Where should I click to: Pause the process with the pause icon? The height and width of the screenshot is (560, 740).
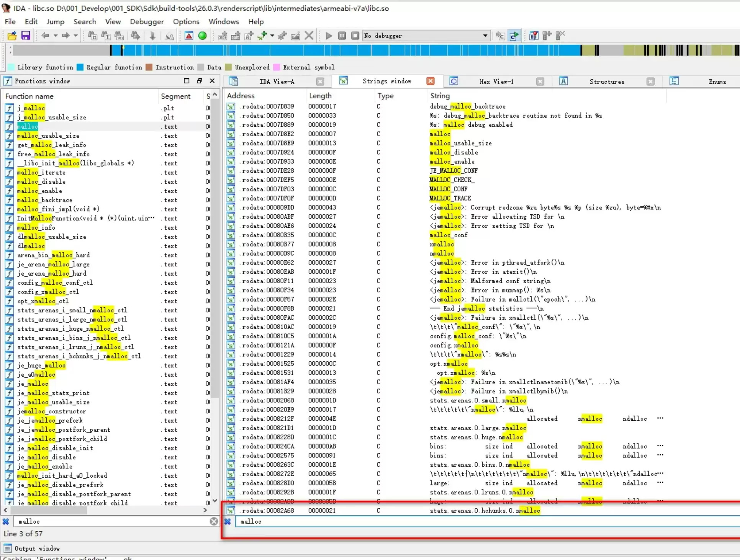342,36
